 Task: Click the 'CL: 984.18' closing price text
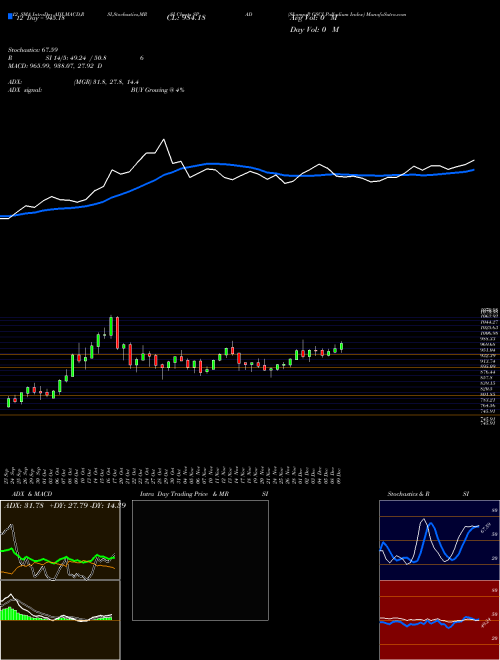click(x=186, y=18)
